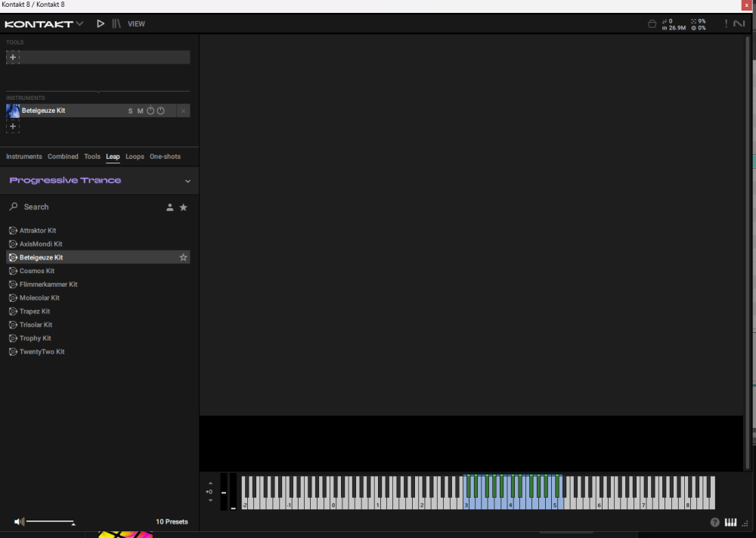756x538 pixels.
Task: Add an instrument with the plus button
Action: pyautogui.click(x=13, y=126)
